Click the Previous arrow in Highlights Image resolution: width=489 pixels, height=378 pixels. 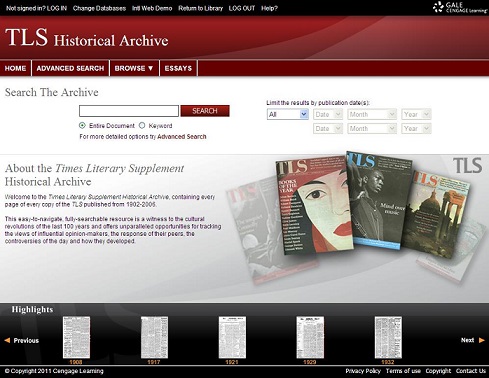(x=7, y=340)
